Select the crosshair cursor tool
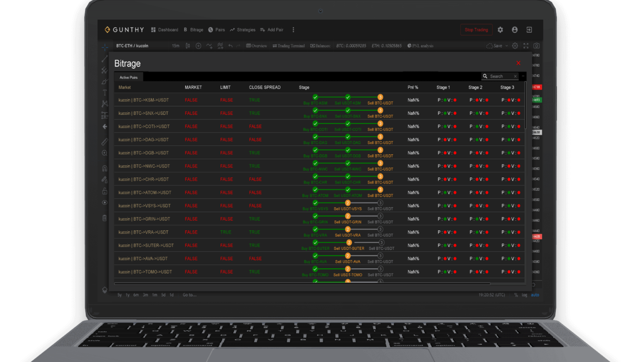The width and height of the screenshot is (644, 362). [105, 47]
